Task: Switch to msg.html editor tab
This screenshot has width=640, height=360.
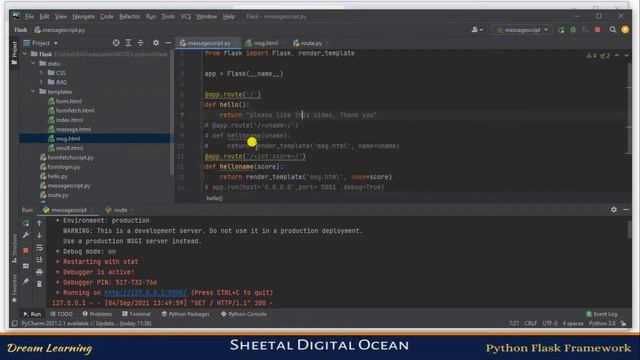Action: tap(265, 43)
